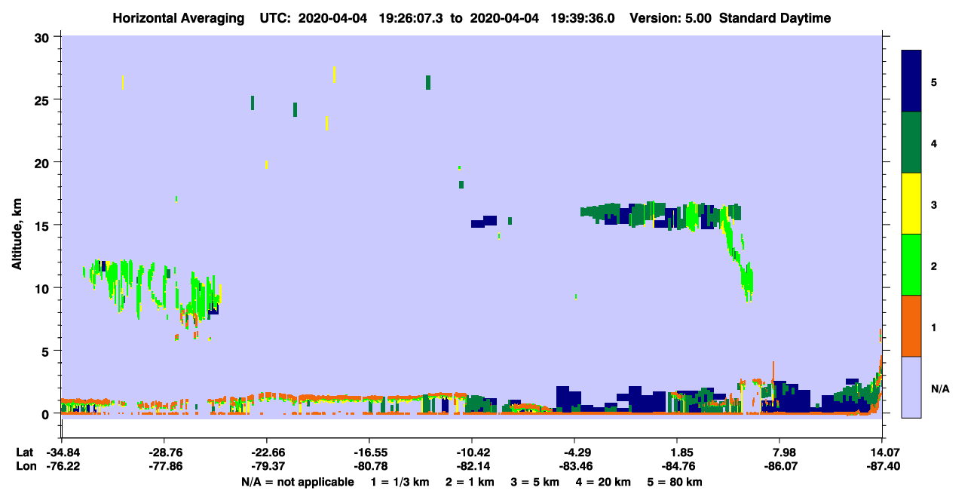980x503 pixels.
Task: Click the orange color bar segment labeled 1
Action: tap(911, 326)
